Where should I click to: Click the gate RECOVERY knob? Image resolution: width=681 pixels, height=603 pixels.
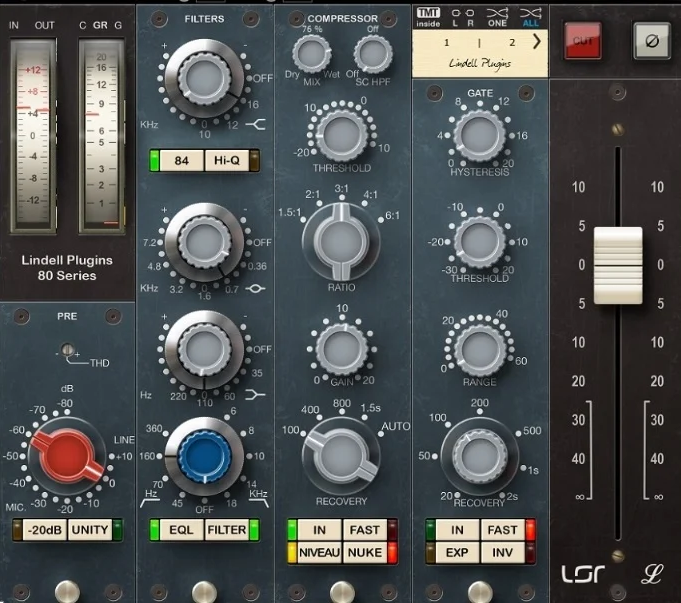coord(479,457)
